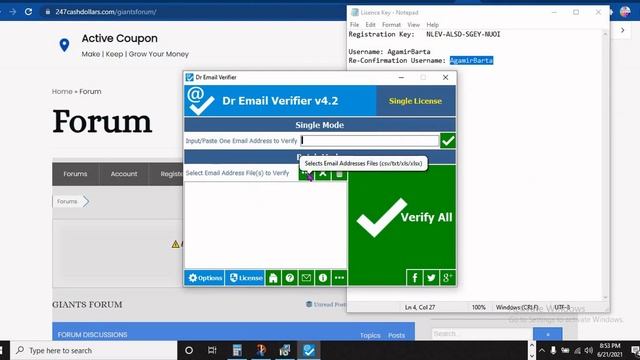Click the calculator taskbar icon
Image resolution: width=640 pixels, height=360 pixels.
tap(237, 350)
